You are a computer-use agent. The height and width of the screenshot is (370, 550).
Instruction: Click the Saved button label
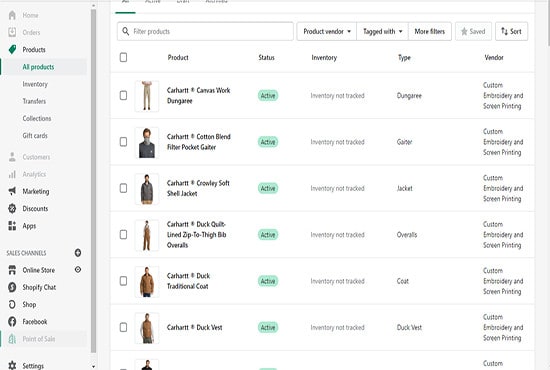coord(477,31)
